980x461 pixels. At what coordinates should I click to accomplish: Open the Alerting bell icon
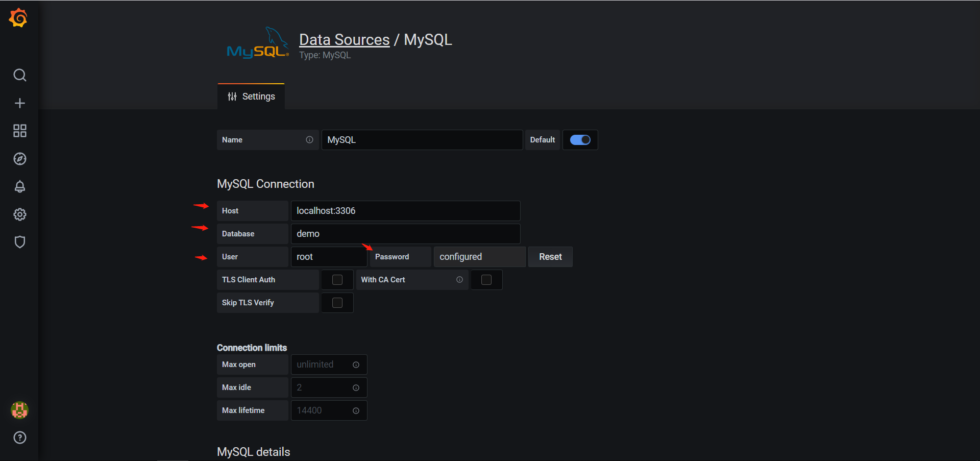19,186
